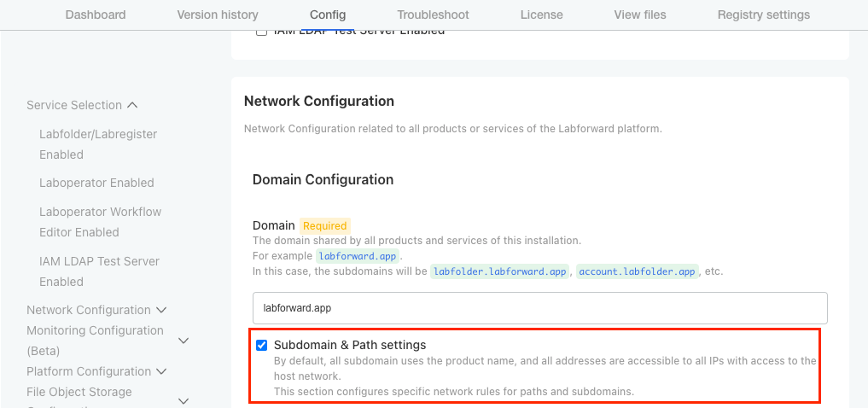Open Registry settings tab
Screen dimensions: 868x408
point(763,15)
